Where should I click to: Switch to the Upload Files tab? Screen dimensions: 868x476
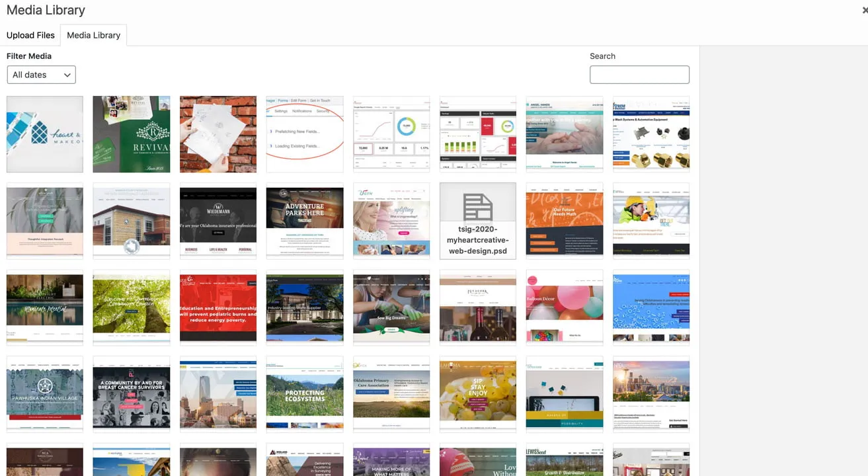pyautogui.click(x=30, y=35)
